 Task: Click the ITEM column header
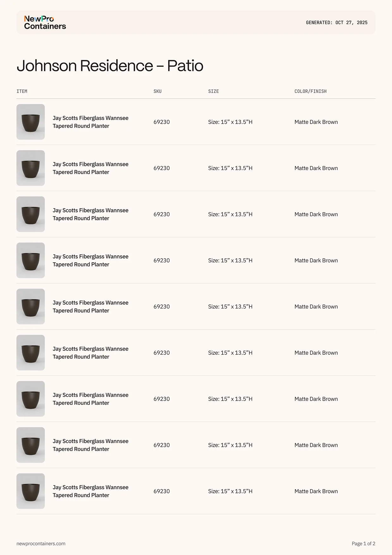(22, 91)
